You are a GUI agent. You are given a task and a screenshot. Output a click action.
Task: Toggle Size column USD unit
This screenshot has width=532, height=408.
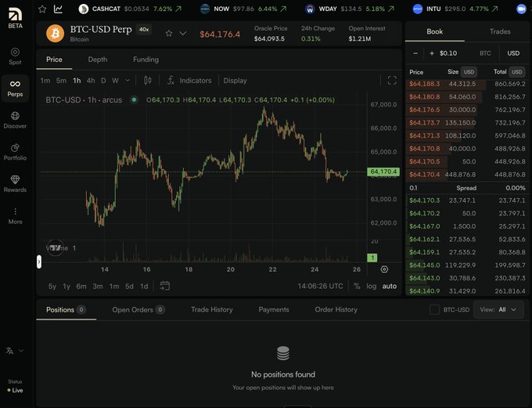[x=469, y=72]
